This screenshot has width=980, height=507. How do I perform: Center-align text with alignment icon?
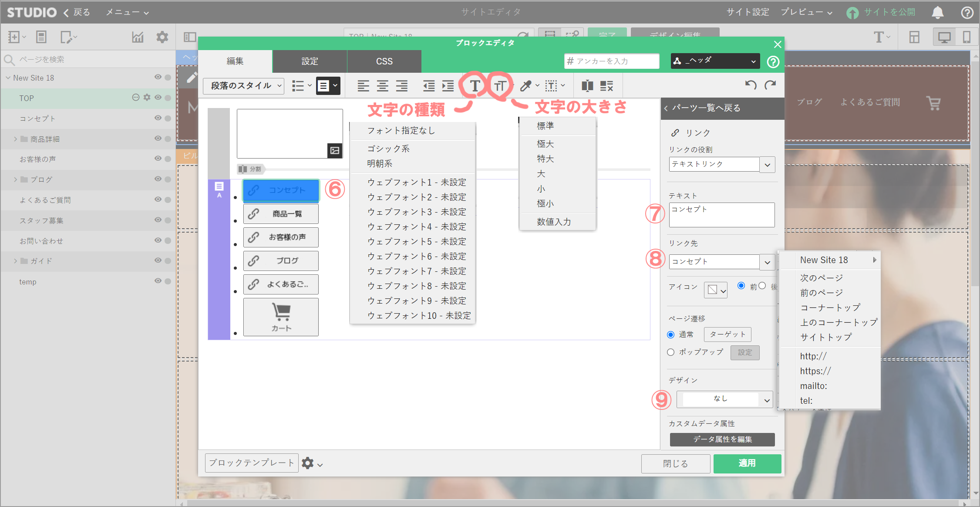(382, 86)
